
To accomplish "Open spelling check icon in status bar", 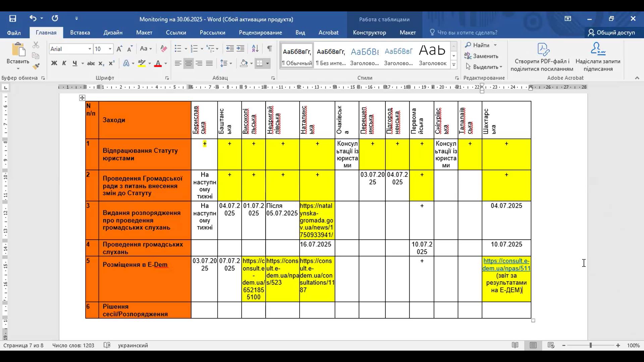I will [x=107, y=345].
